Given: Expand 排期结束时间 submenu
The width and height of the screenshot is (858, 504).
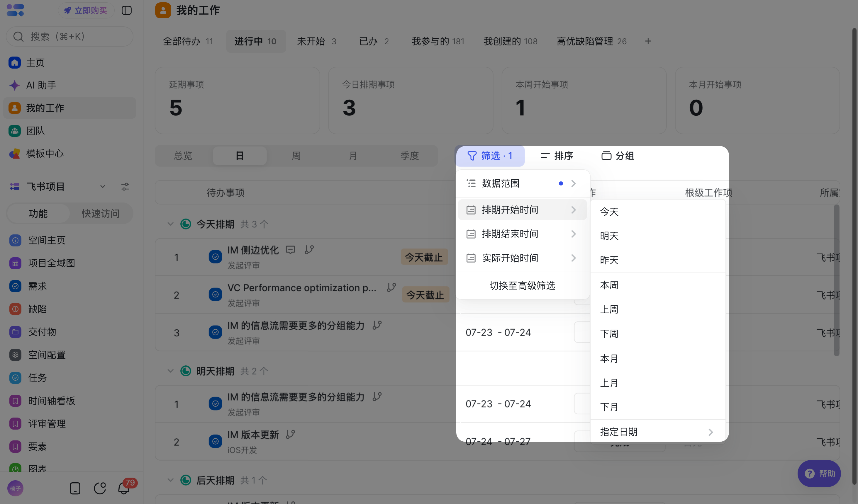Looking at the screenshot, I should [522, 234].
